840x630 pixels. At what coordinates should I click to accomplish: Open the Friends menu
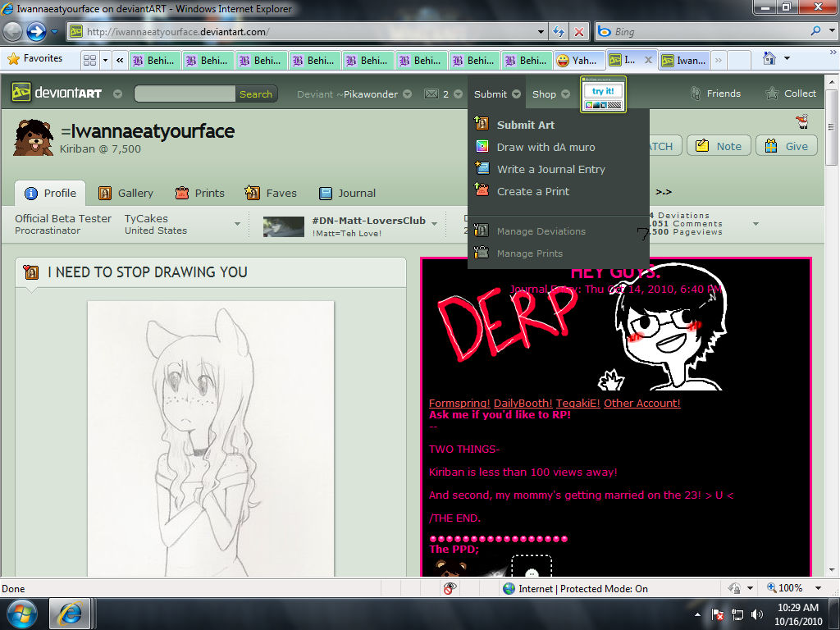[724, 94]
